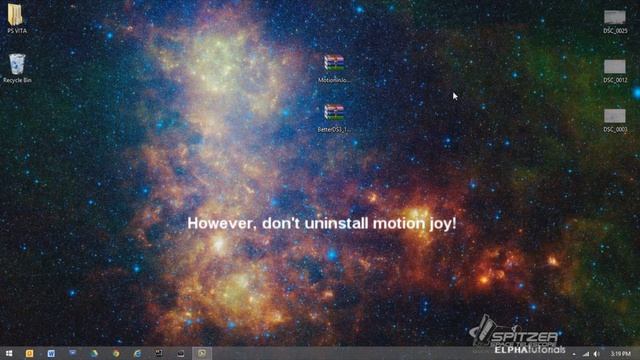Open the black taskbar icon left of highlighted app
Screen dimensions: 640x360
[x=180, y=353]
